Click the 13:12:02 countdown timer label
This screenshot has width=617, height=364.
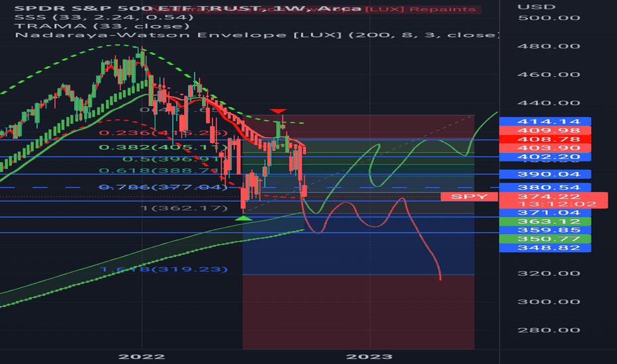click(x=557, y=205)
